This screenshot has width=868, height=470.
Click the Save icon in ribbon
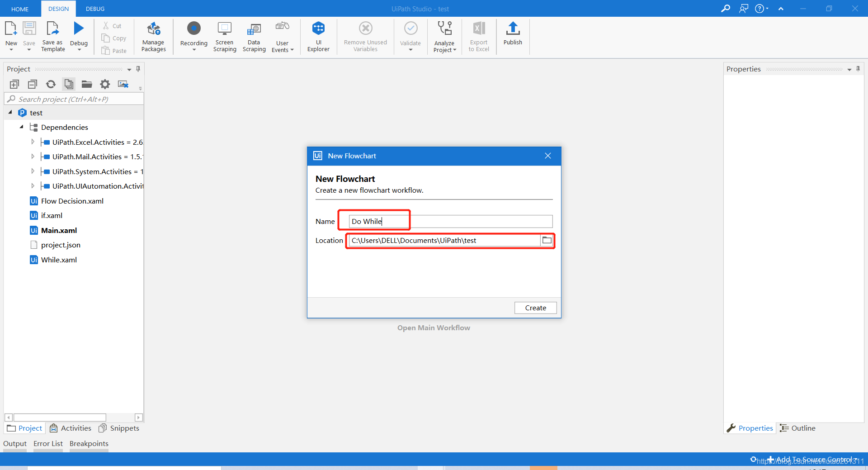(29, 29)
